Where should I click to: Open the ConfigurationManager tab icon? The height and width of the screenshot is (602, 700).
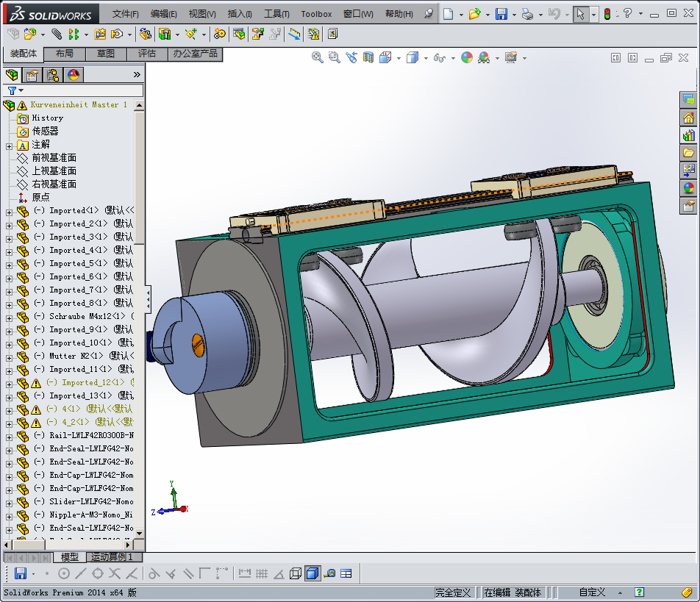pyautogui.click(x=53, y=74)
